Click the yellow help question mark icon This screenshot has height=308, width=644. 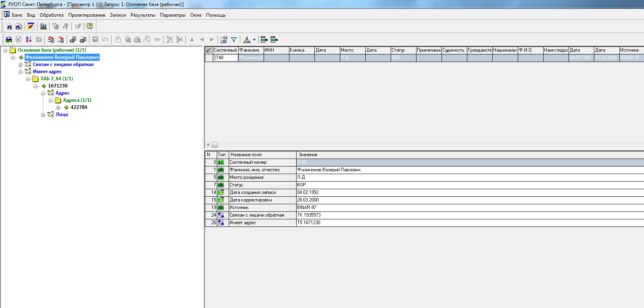coord(90,26)
